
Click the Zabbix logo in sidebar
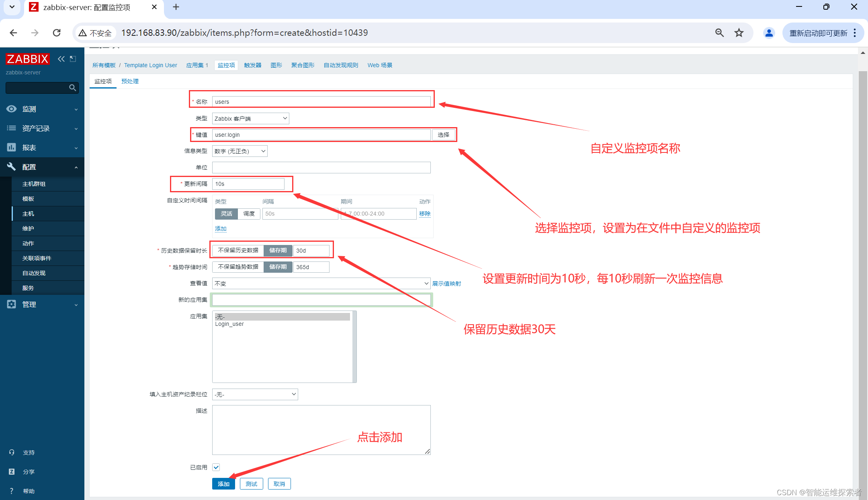27,59
